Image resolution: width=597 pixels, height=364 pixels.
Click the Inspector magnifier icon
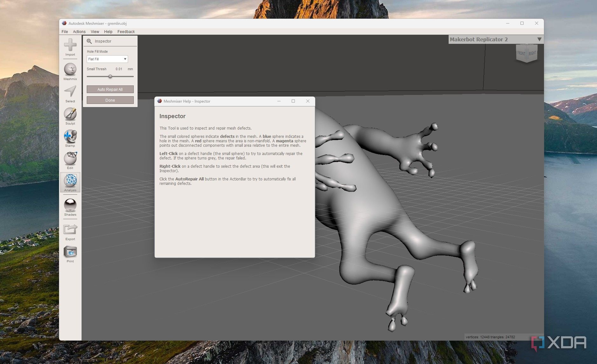tap(89, 41)
